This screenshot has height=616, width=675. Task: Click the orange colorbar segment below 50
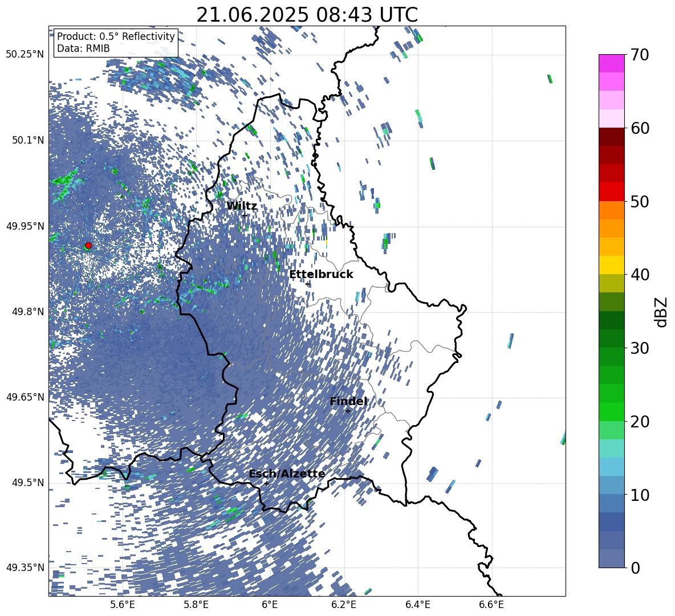click(611, 210)
